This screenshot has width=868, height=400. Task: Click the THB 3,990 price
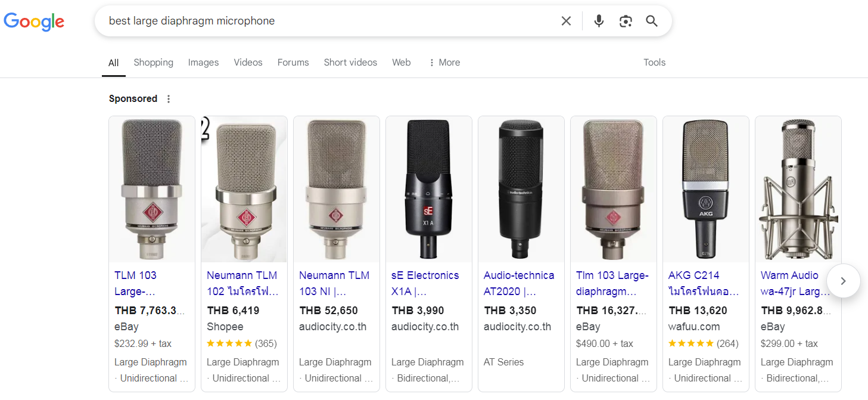point(418,311)
